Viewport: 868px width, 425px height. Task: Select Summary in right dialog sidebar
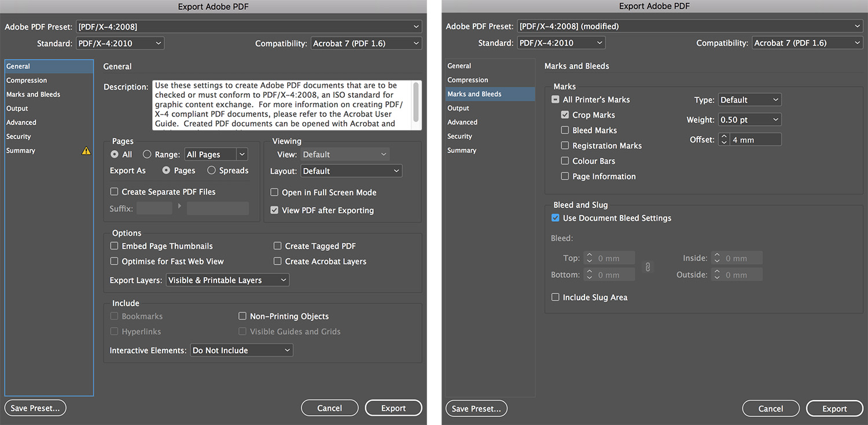click(x=490, y=150)
